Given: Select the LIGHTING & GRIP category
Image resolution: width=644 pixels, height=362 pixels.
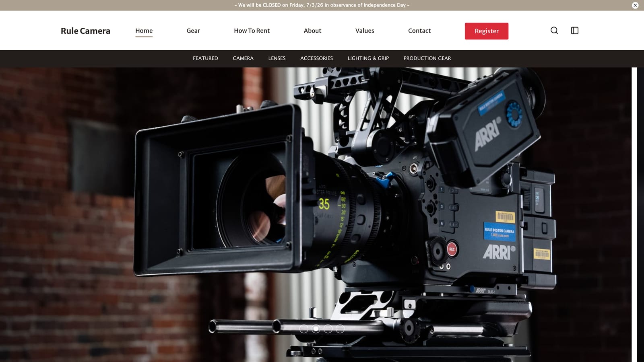Looking at the screenshot, I should (x=368, y=58).
